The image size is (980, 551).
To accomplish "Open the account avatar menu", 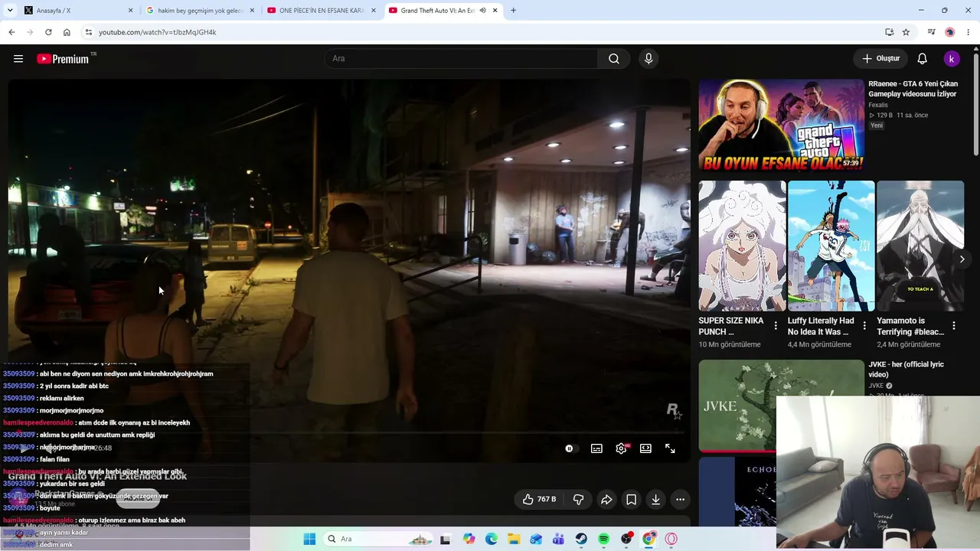I will pos(952,59).
